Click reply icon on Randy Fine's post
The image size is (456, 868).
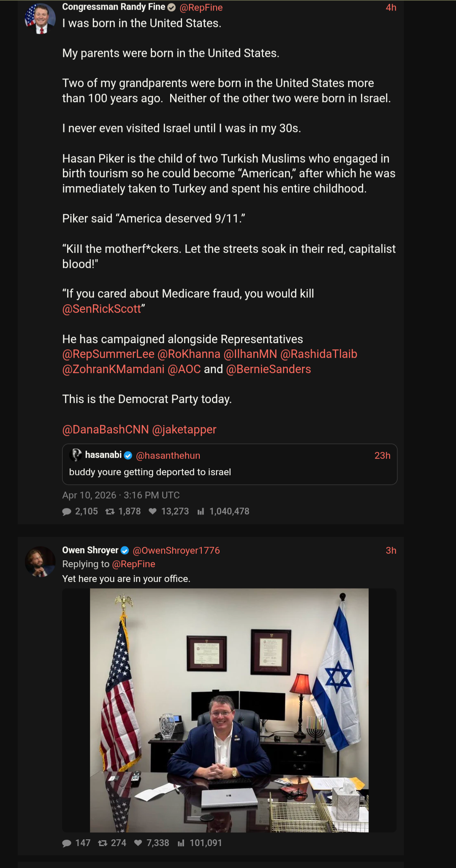[x=67, y=511]
